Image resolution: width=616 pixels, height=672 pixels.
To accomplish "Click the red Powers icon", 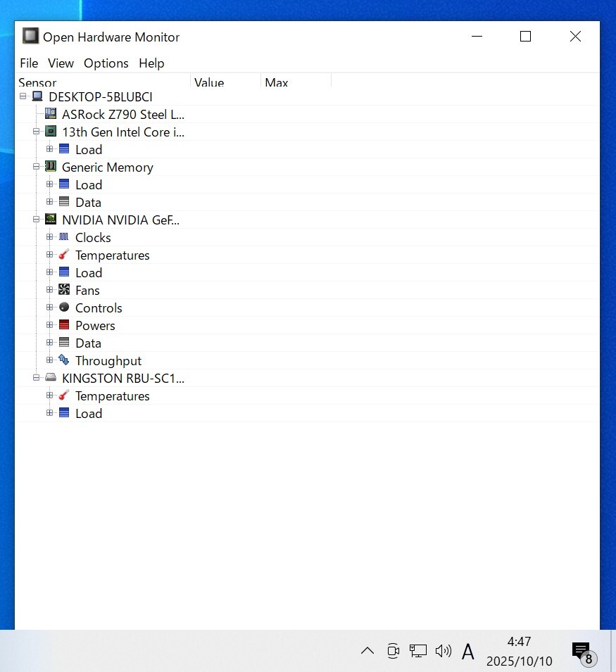I will [64, 324].
